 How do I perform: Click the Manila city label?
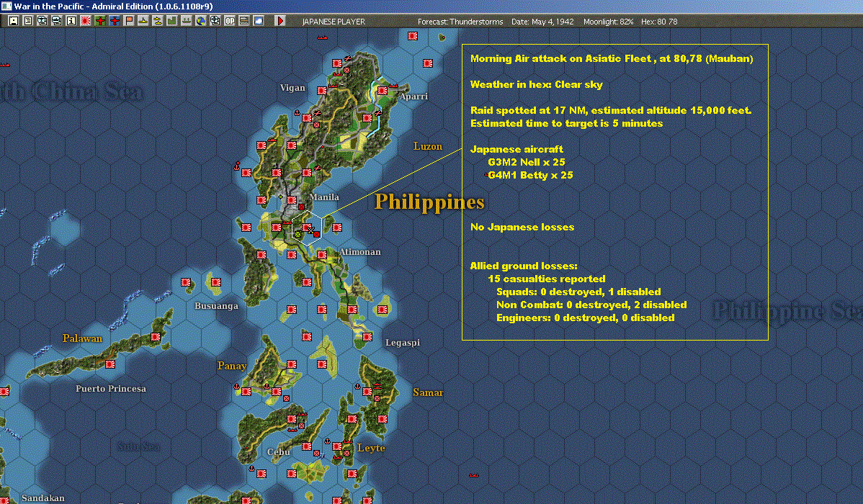tap(323, 197)
